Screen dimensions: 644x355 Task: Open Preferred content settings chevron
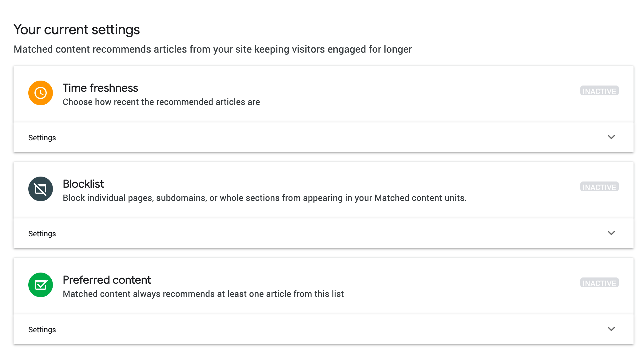click(x=611, y=329)
